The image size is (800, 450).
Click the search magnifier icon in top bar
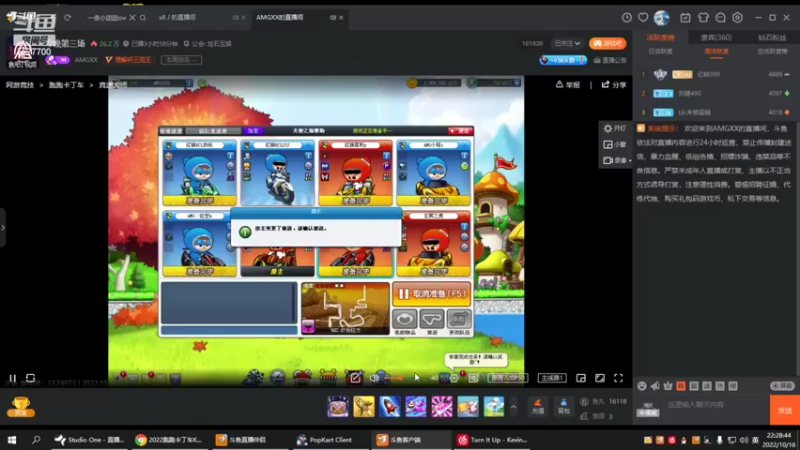143,17
